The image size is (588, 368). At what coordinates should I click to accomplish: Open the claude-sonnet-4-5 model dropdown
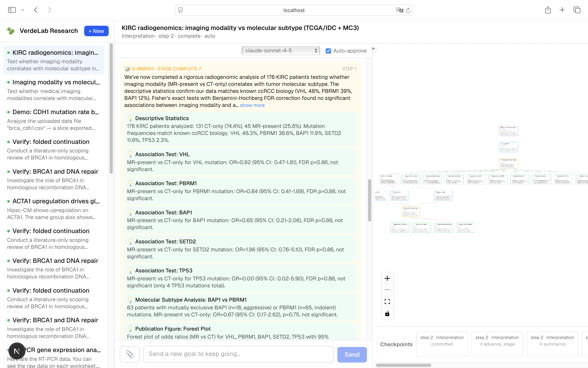[x=281, y=51]
